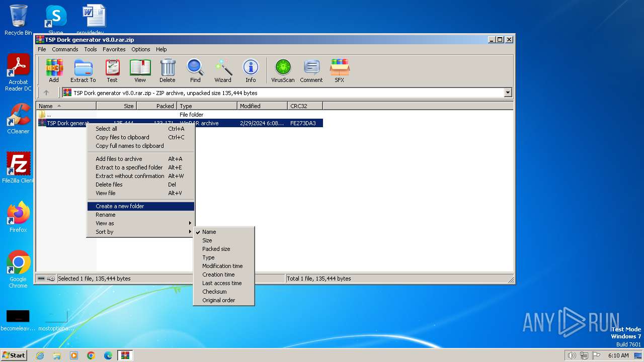Show archive Info
644x362 pixels.
click(251, 70)
